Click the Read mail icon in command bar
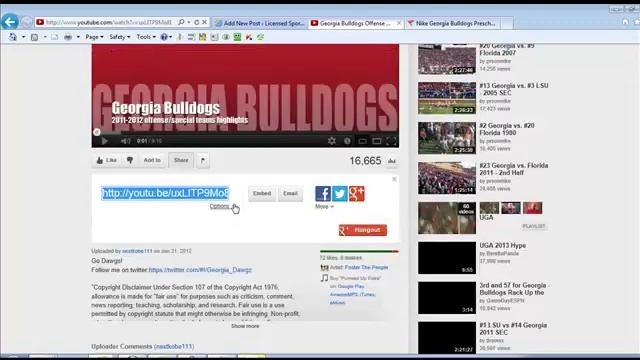The image size is (640, 360). [55, 37]
